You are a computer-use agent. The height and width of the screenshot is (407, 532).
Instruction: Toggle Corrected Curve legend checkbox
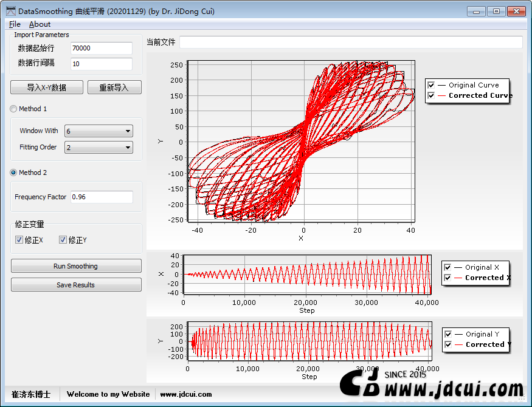(x=431, y=95)
